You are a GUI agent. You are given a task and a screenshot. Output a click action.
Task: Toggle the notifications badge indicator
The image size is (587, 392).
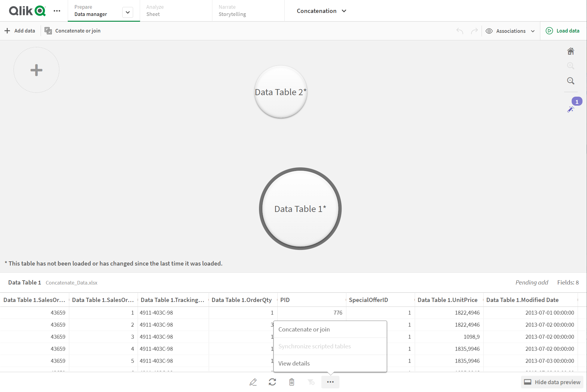point(577,101)
